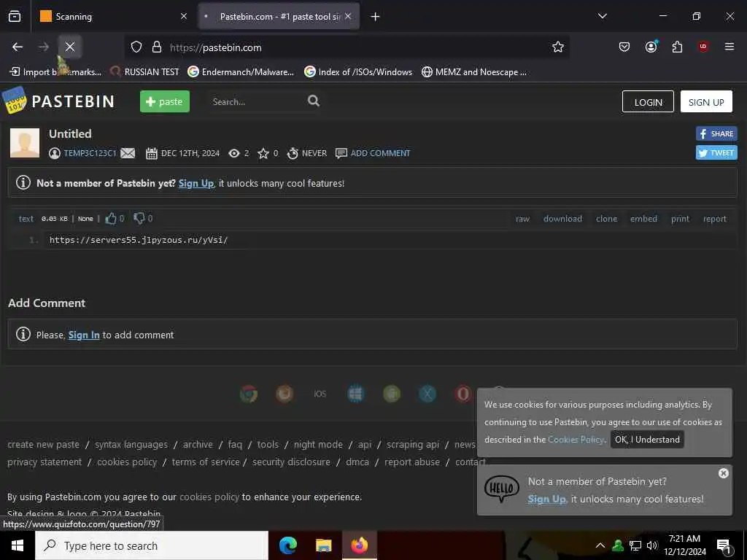This screenshot has height=560, width=747.
Task: Open the syntax languages footer link
Action: click(131, 445)
